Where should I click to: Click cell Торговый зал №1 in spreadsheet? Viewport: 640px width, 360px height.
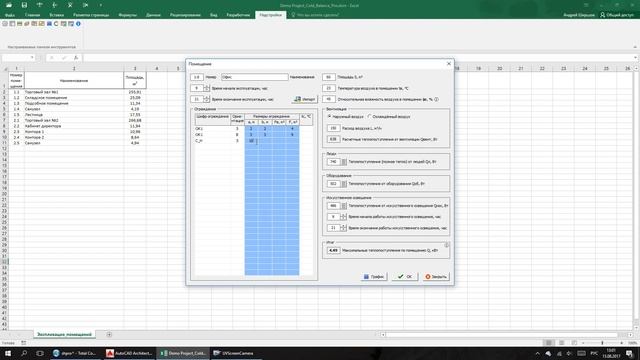pos(74,92)
